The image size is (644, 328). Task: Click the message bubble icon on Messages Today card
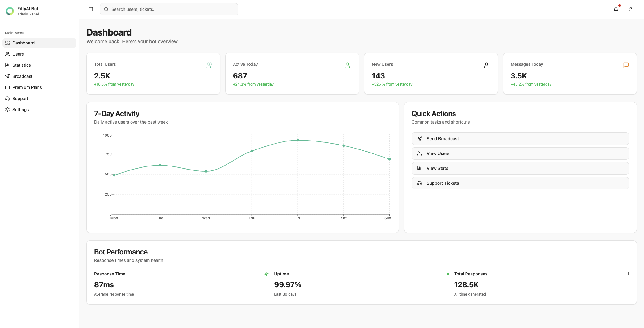pos(626,65)
